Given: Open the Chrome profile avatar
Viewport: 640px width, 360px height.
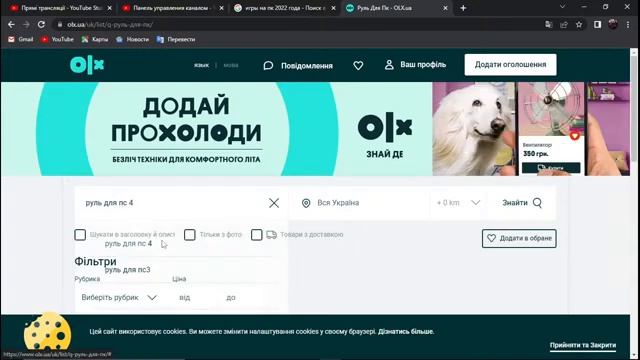Looking at the screenshot, I should tap(613, 24).
